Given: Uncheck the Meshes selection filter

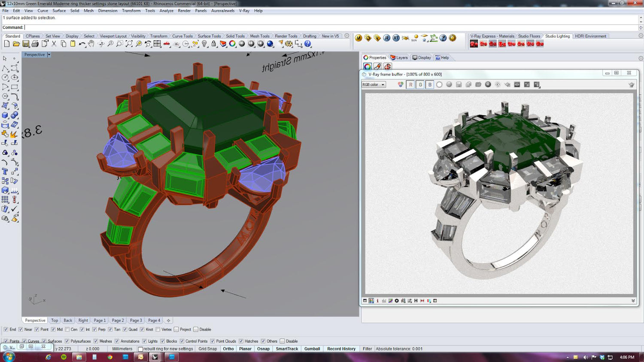Looking at the screenshot, I should tap(96, 341).
